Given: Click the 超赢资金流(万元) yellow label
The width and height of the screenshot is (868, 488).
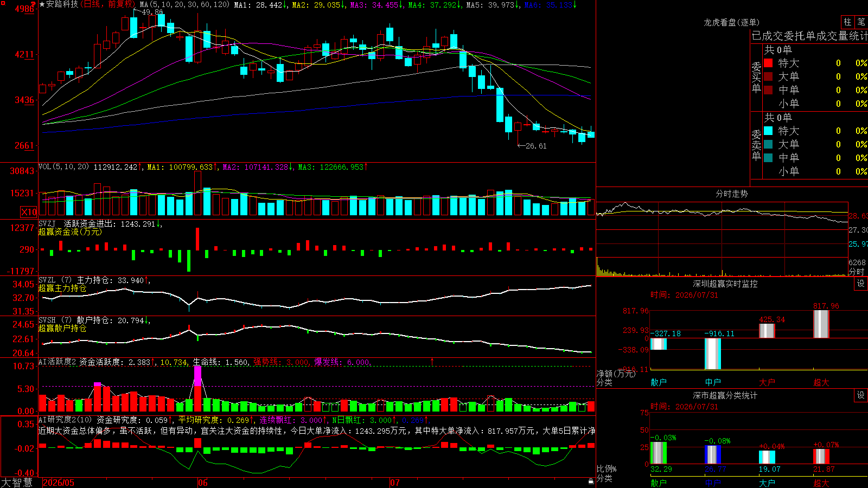Looking at the screenshot, I should click(x=70, y=232).
